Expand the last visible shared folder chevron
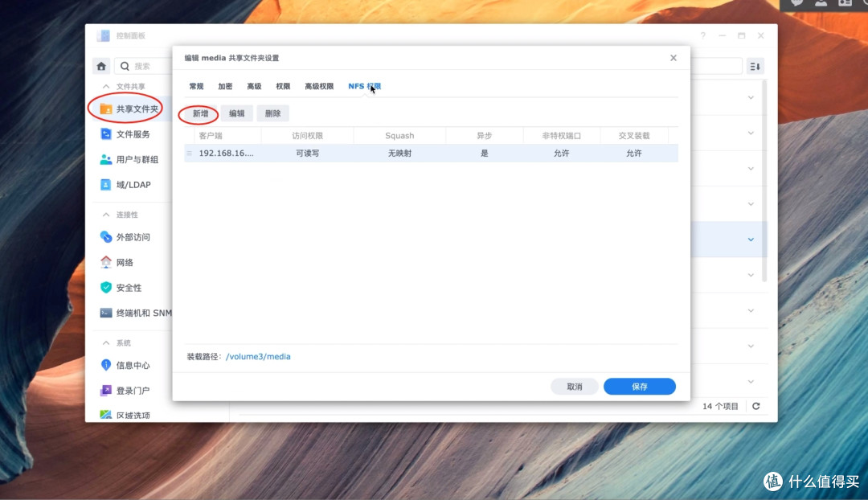 751,382
